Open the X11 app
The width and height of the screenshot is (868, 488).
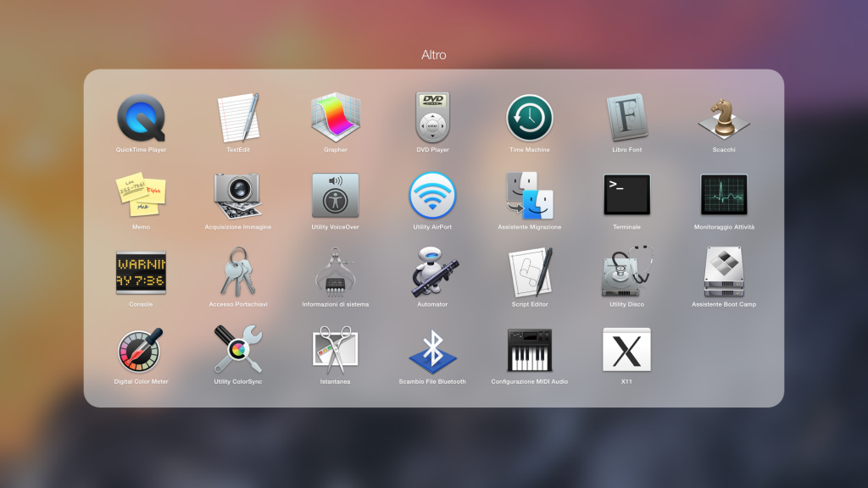pos(626,350)
